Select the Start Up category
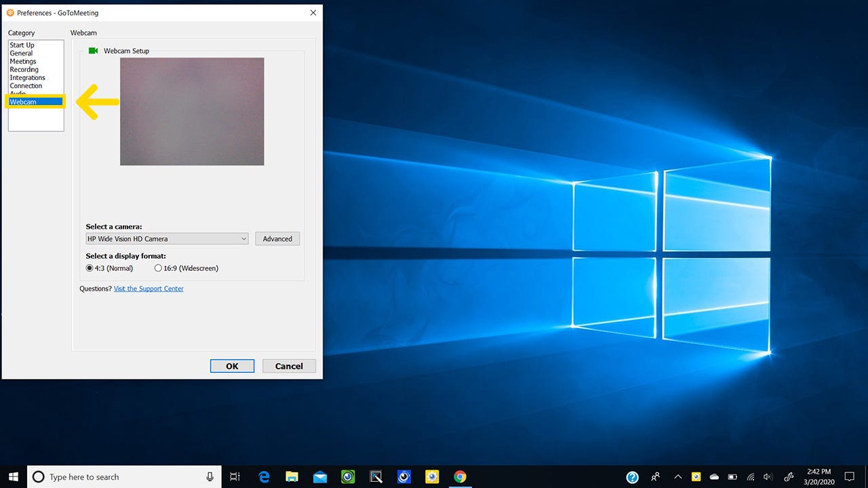Image resolution: width=868 pixels, height=488 pixels. click(22, 45)
